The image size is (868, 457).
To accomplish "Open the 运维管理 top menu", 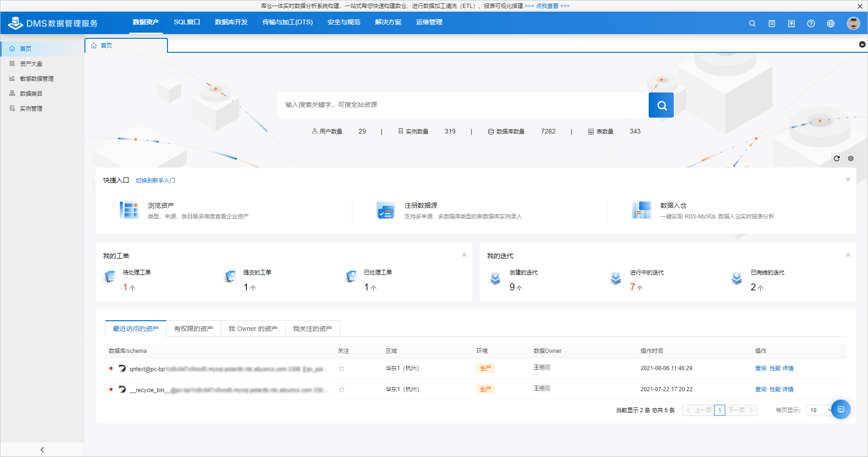I will (429, 22).
